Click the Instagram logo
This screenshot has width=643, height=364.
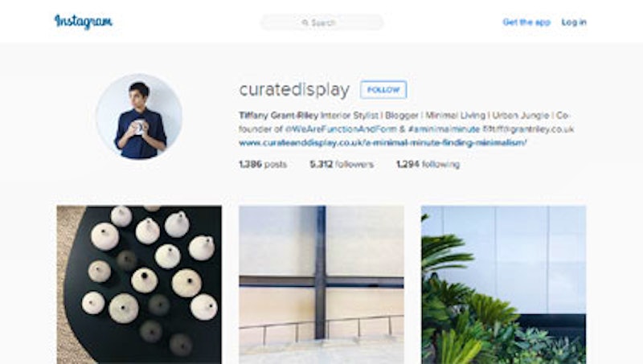pos(84,22)
